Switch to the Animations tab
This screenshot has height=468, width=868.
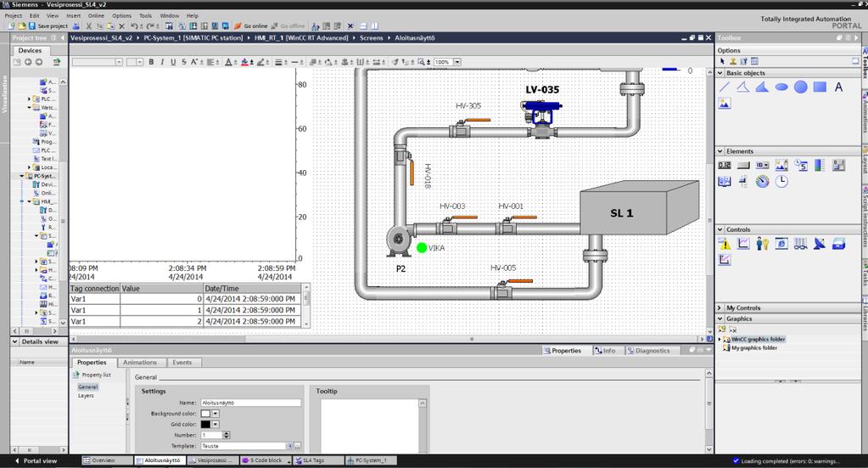[139, 362]
